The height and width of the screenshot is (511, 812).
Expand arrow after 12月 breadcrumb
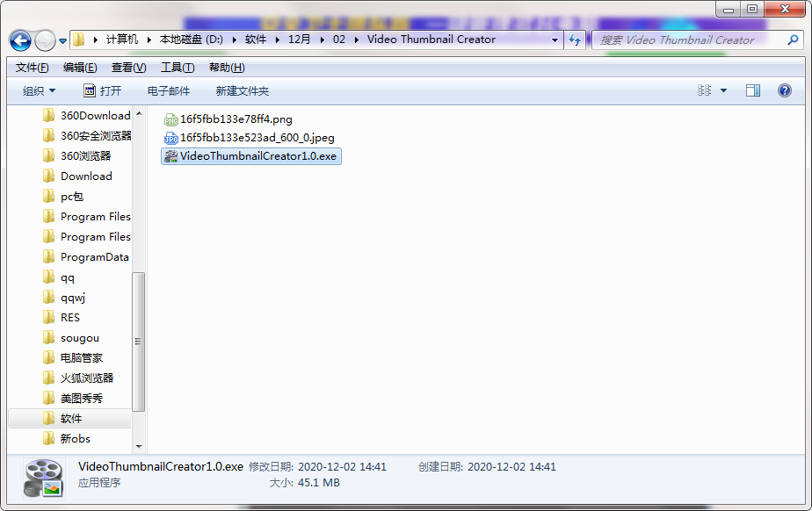tap(322, 40)
